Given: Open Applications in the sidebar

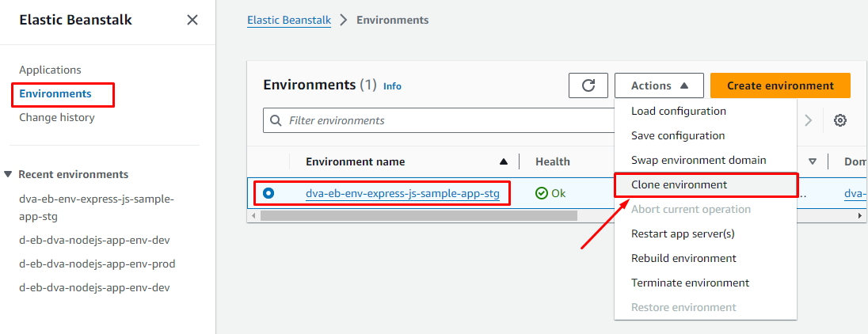Looking at the screenshot, I should (x=50, y=70).
